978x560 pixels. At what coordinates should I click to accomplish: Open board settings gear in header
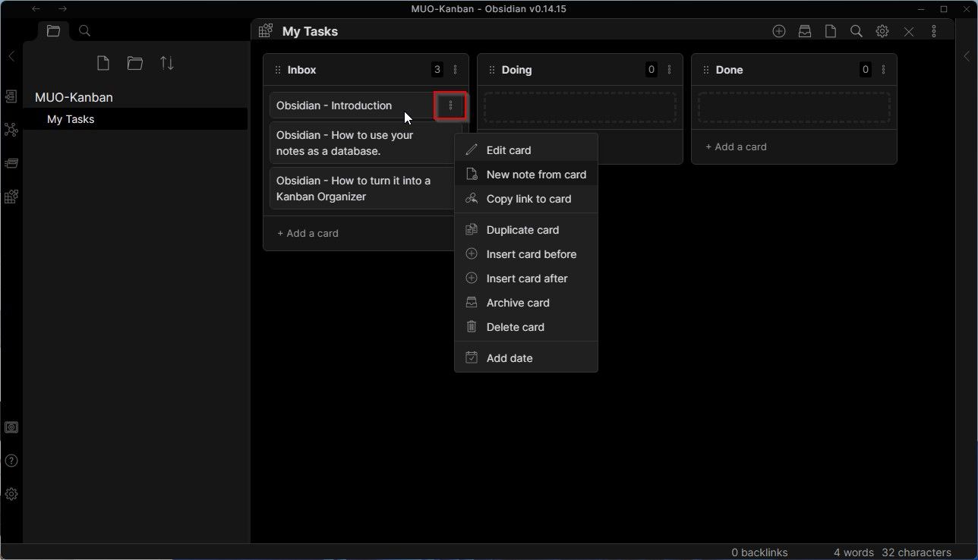pyautogui.click(x=882, y=31)
